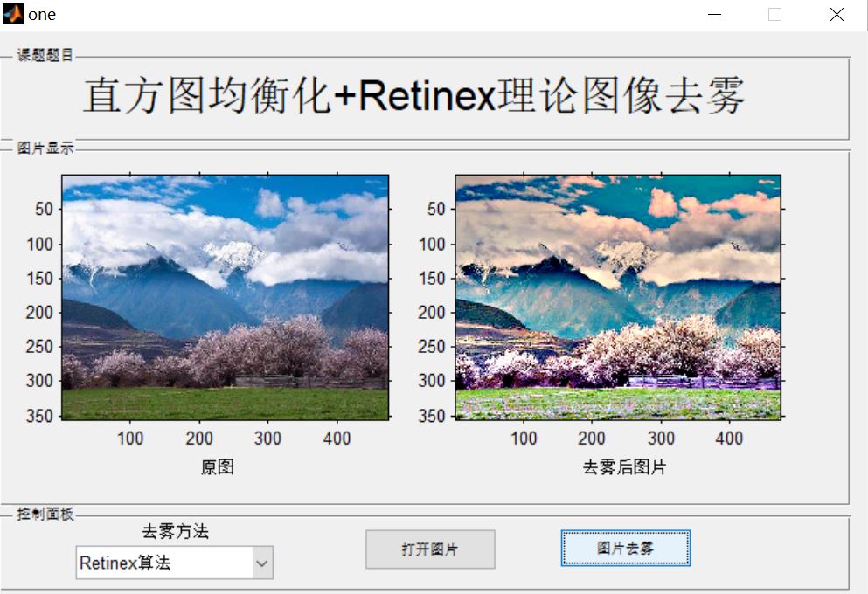Click the 原图 caption under the left plot
The width and height of the screenshot is (868, 594).
217,466
